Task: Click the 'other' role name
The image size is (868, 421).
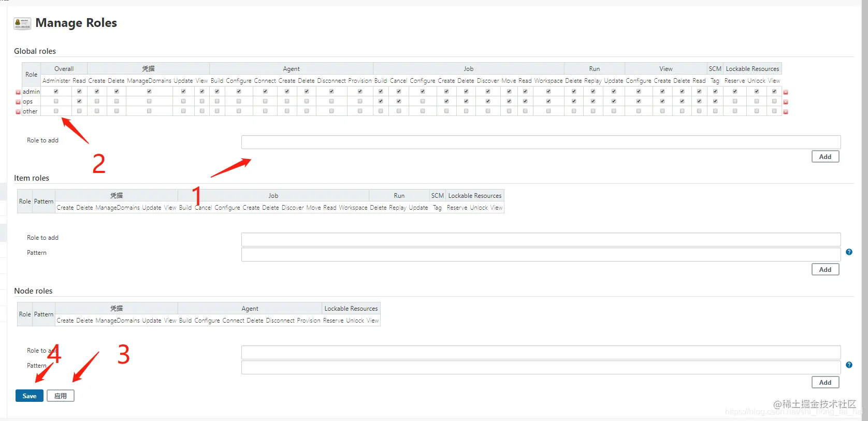Action: point(30,111)
